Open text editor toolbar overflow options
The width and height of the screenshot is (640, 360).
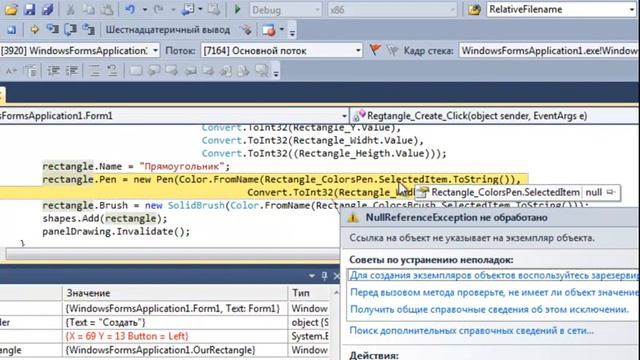coord(276,73)
